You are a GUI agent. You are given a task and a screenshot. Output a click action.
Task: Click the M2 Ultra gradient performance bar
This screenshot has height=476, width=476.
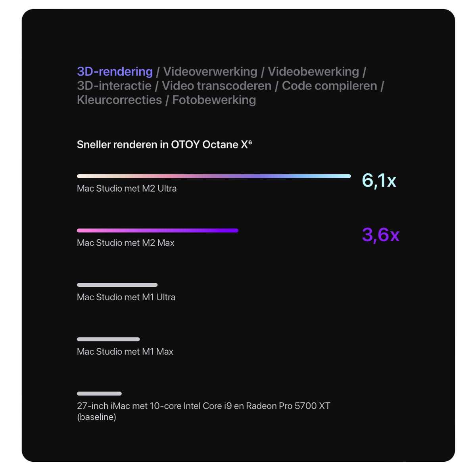coord(214,176)
